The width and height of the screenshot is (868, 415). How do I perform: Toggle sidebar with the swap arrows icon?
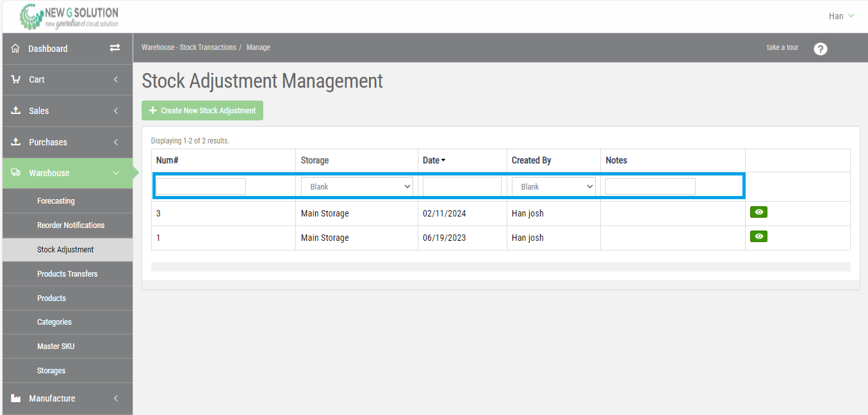click(x=115, y=48)
